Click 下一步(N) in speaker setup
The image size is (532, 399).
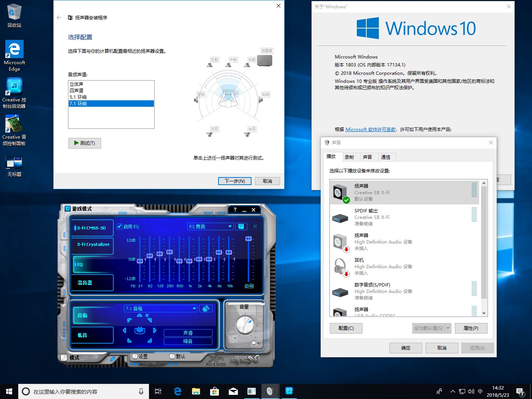click(235, 181)
